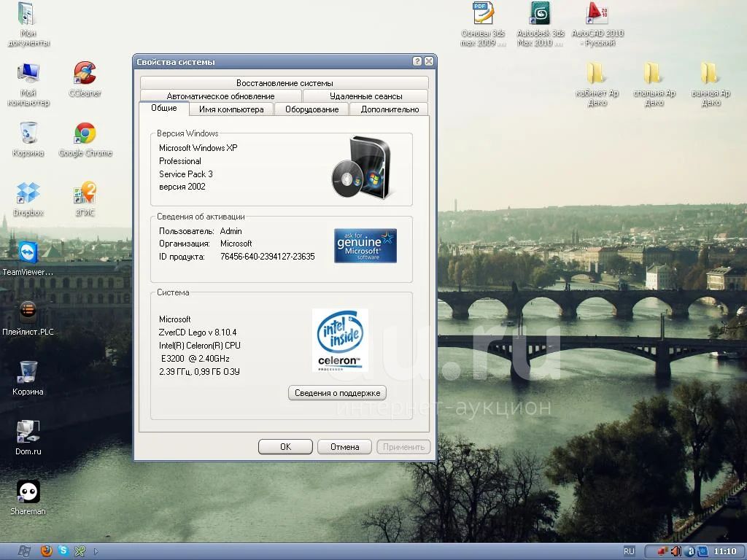Select the ванная Ар Деко folder
The width and height of the screenshot is (747, 560).
point(711,85)
